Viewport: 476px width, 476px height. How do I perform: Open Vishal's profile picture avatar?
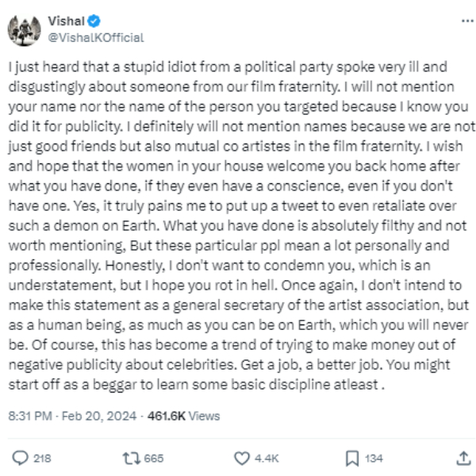pos(24,30)
